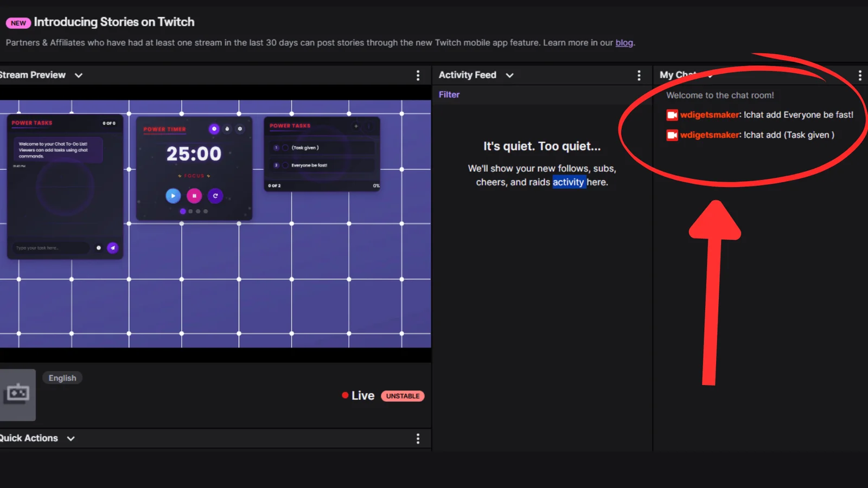Click the Filter link in Activity Feed
Viewport: 868px width, 488px height.
(x=449, y=94)
